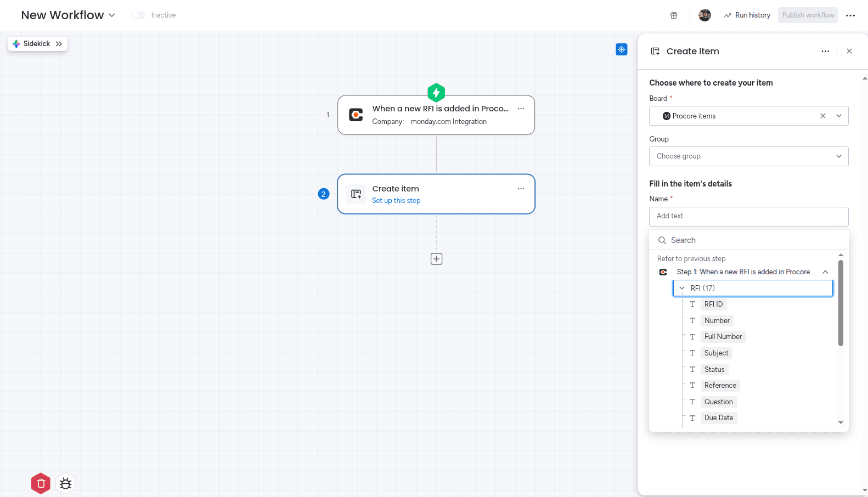
Task: Click the red trash delete button
Action: coord(41,483)
